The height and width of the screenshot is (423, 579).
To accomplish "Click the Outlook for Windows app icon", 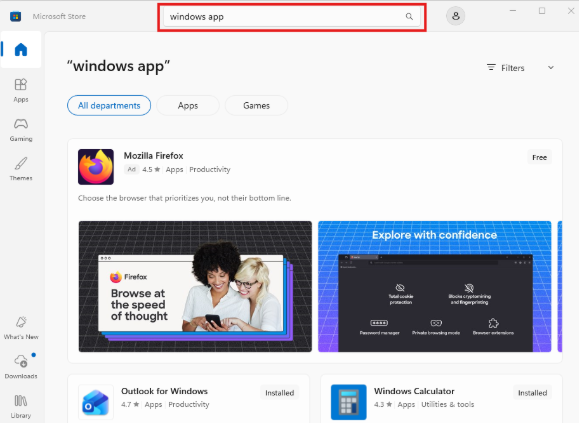I will [96, 402].
